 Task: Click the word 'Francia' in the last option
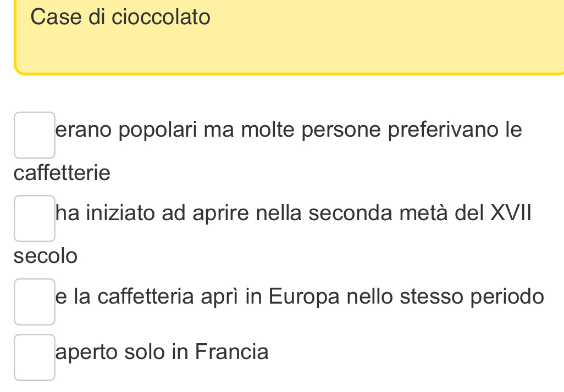click(232, 352)
